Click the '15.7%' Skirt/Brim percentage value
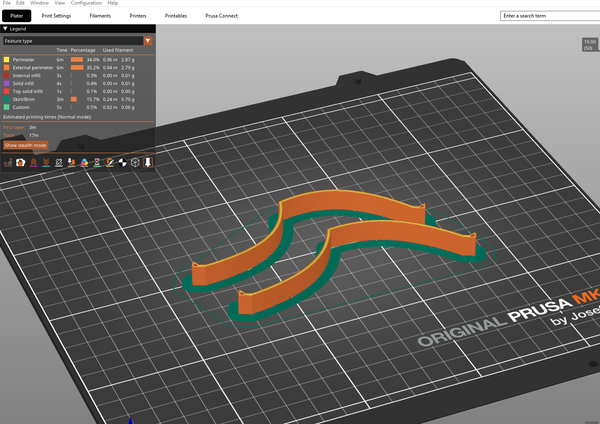Viewport: 600px width, 424px height. [x=93, y=99]
